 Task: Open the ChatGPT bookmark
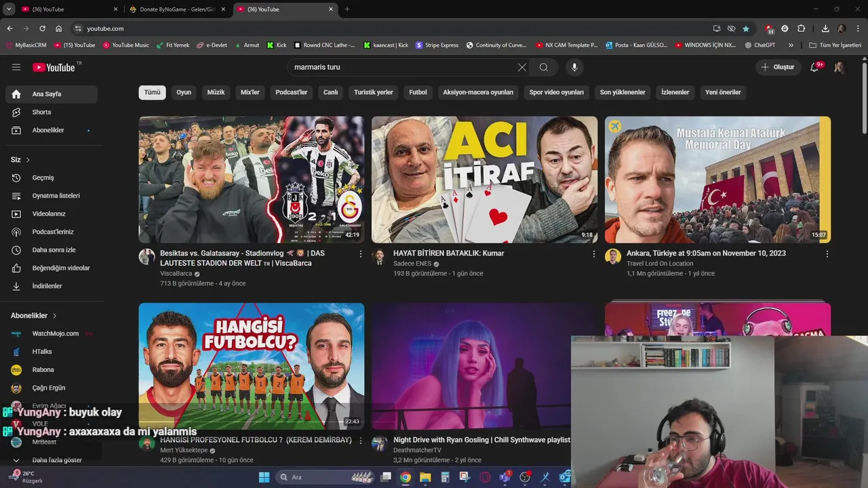pos(760,45)
